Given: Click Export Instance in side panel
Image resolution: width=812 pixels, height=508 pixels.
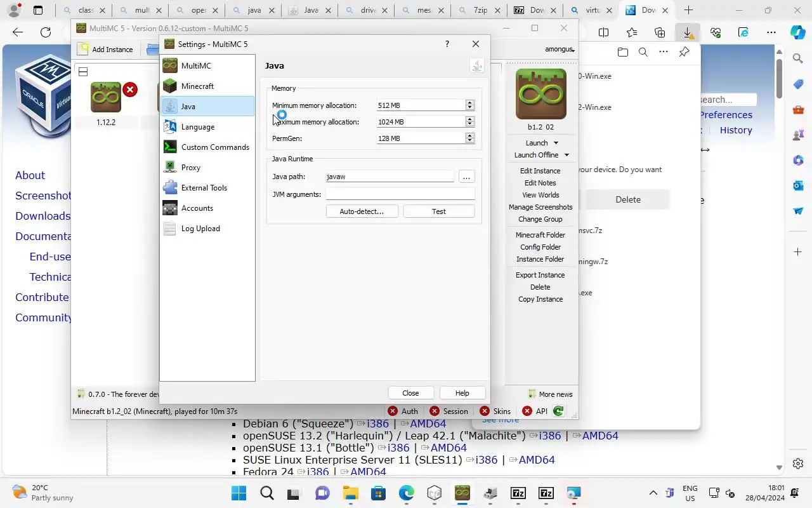Looking at the screenshot, I should pyautogui.click(x=540, y=275).
